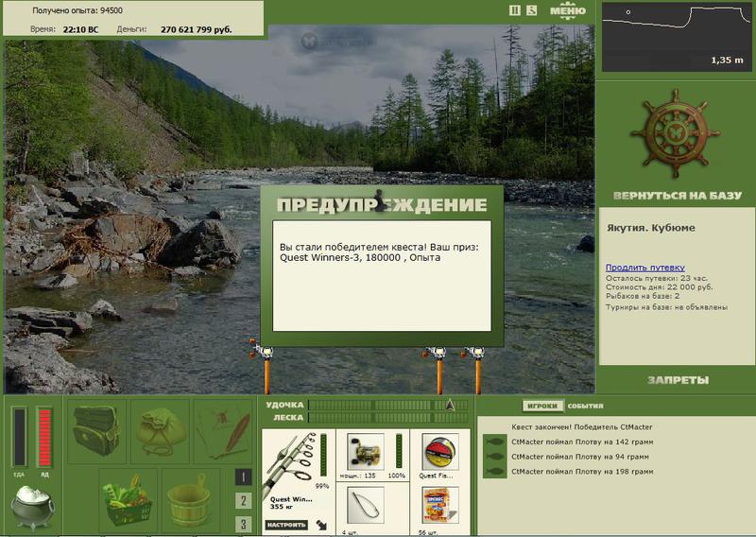Open the notebook with feather quill icon
This screenshot has height=537, width=756.
[x=223, y=431]
